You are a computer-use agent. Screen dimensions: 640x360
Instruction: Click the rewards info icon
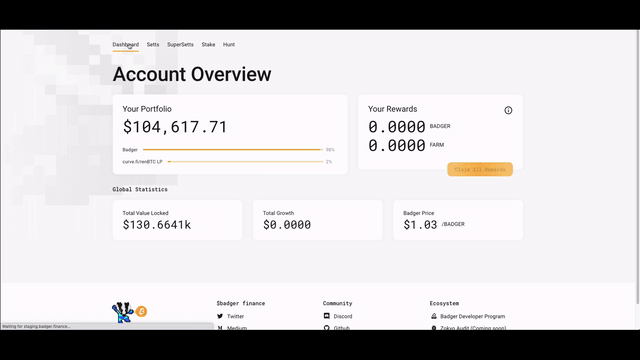(x=508, y=110)
